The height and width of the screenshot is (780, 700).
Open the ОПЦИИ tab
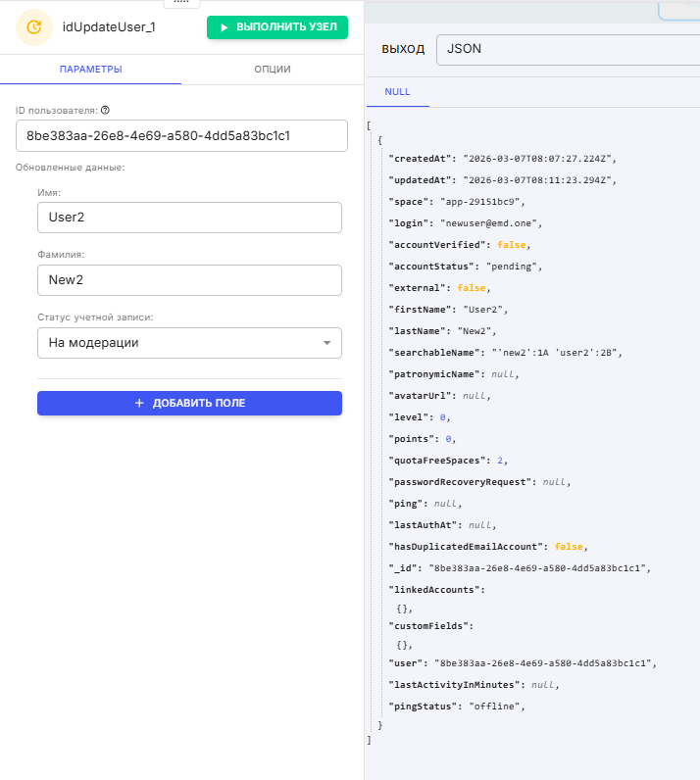pos(272,70)
